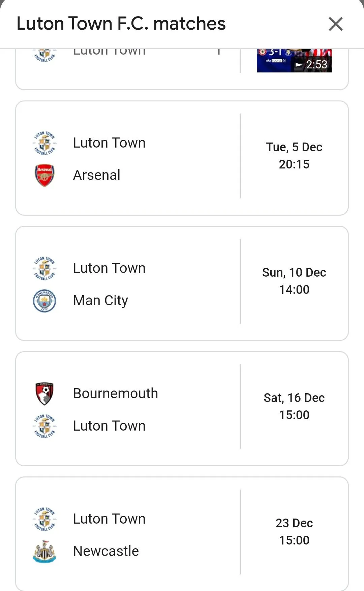
Task: Click Luton Town crest in Bournemouth match
Action: (44, 426)
